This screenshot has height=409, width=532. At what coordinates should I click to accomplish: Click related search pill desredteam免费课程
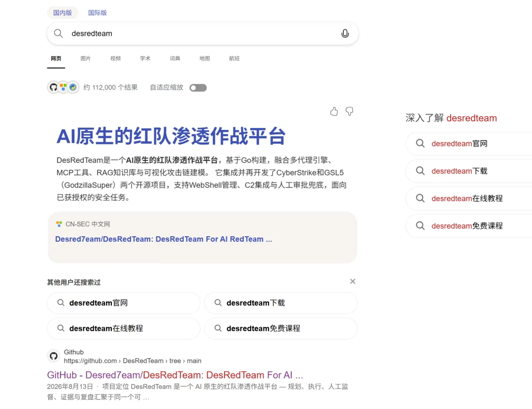281,328
